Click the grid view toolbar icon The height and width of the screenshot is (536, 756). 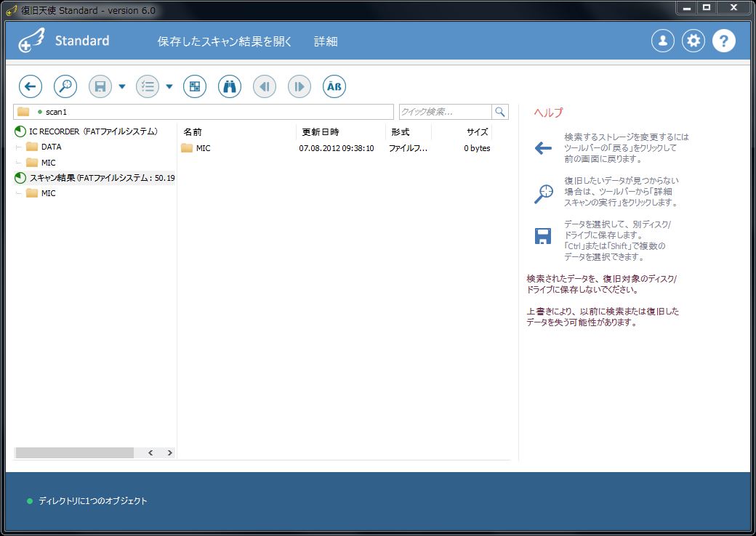(x=195, y=86)
